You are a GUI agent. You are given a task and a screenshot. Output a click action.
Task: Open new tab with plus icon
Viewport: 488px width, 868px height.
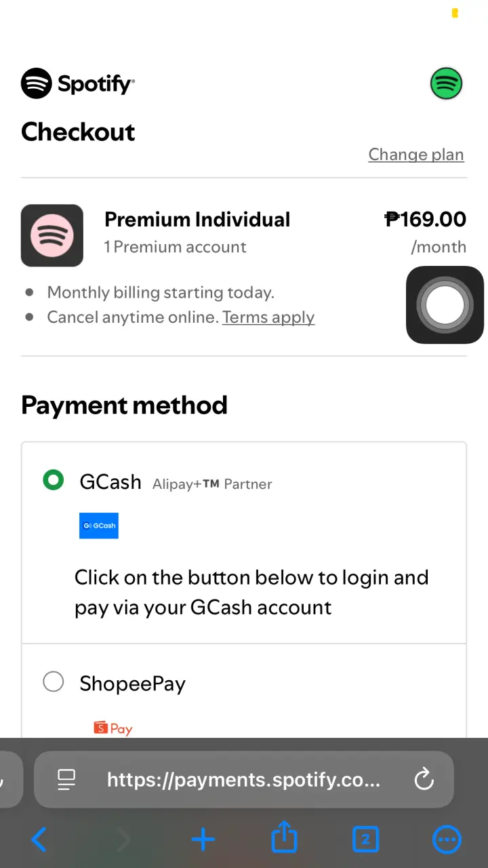(203, 840)
